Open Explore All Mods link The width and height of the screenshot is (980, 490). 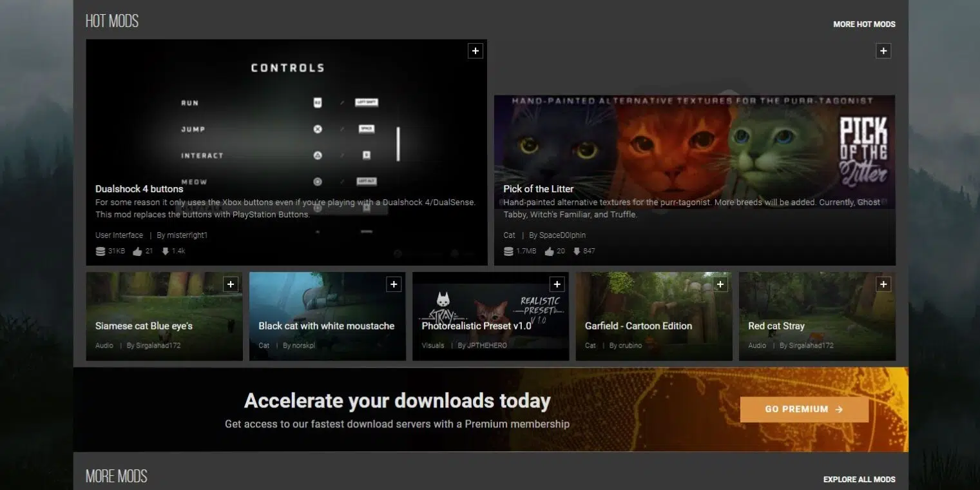tap(859, 480)
